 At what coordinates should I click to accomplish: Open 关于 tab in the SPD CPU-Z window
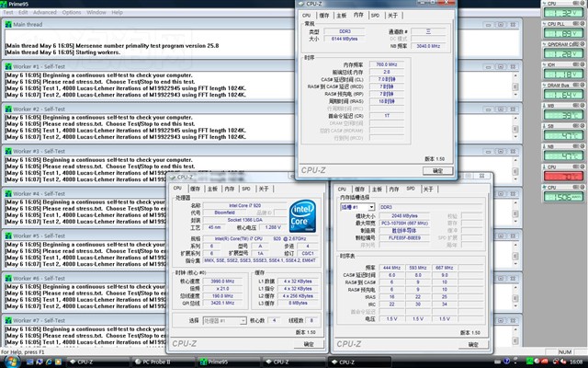point(429,189)
